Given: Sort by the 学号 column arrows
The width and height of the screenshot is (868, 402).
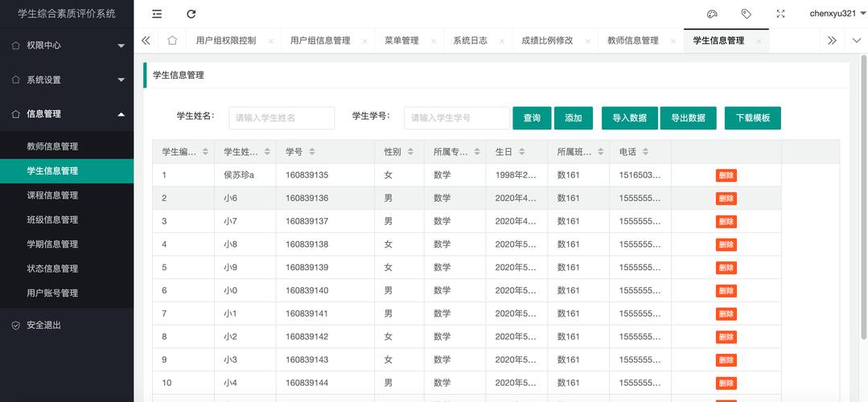Looking at the screenshot, I should pos(311,151).
